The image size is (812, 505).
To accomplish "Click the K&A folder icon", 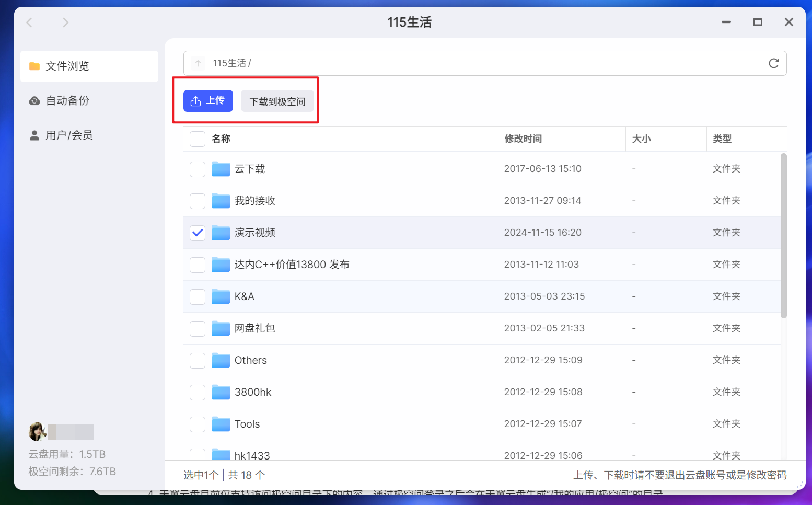I will click(221, 296).
